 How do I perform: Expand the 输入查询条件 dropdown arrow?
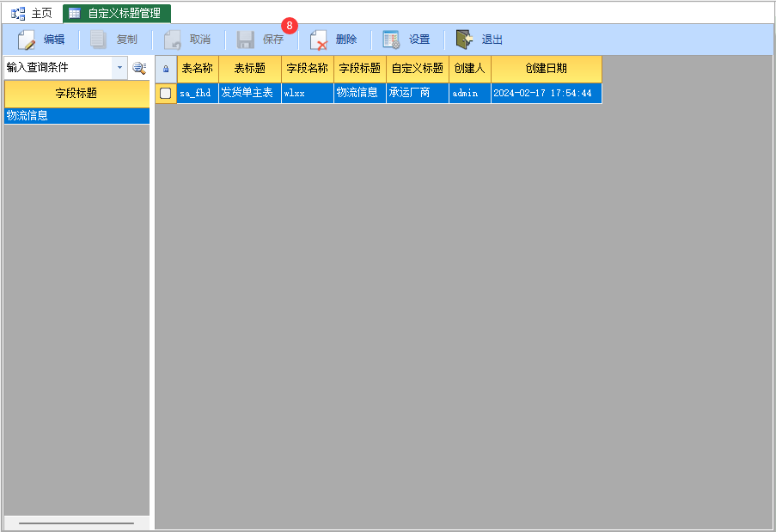[119, 67]
